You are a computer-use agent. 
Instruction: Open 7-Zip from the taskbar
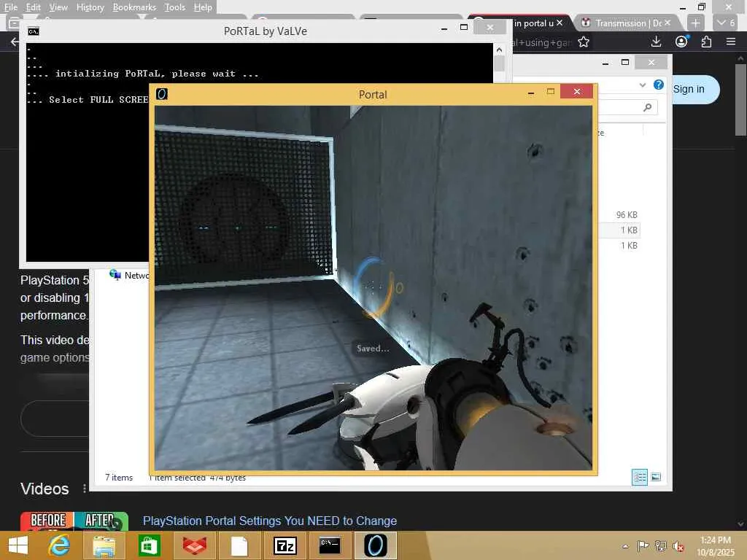(285, 545)
